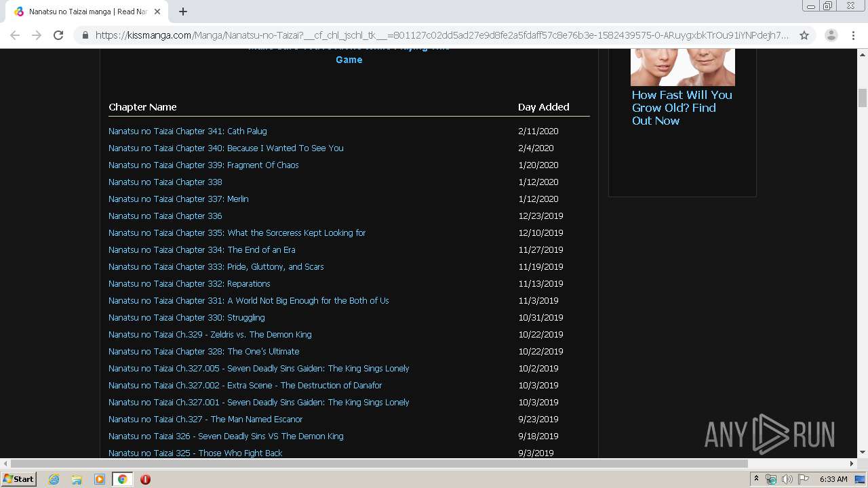Show hidden tray icons arrow
868x488 pixels.
pyautogui.click(x=756, y=479)
